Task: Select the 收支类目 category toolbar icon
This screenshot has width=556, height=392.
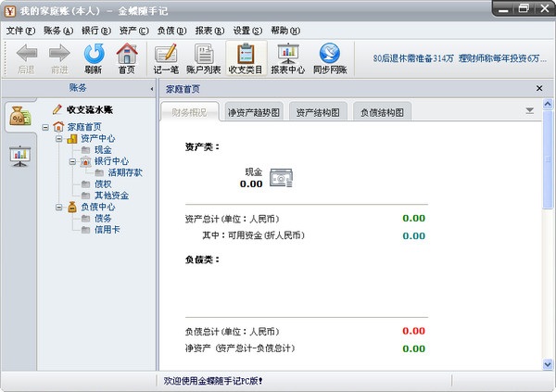Action: click(245, 57)
